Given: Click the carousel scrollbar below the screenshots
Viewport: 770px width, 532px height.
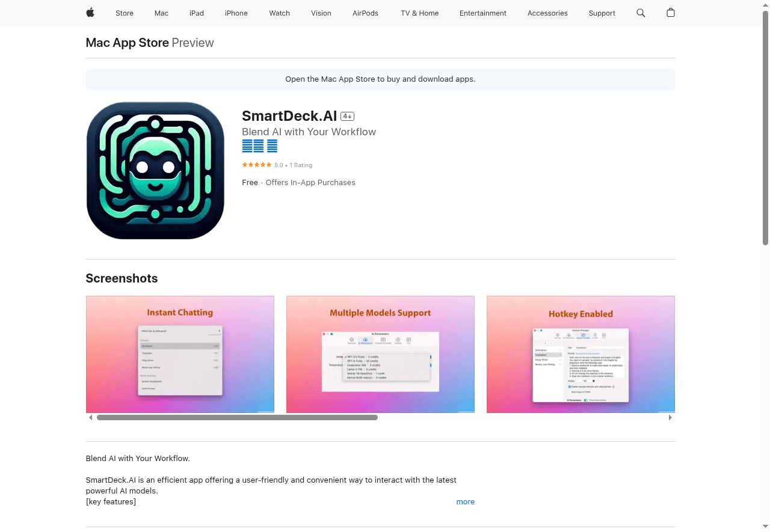Looking at the screenshot, I should point(237,417).
